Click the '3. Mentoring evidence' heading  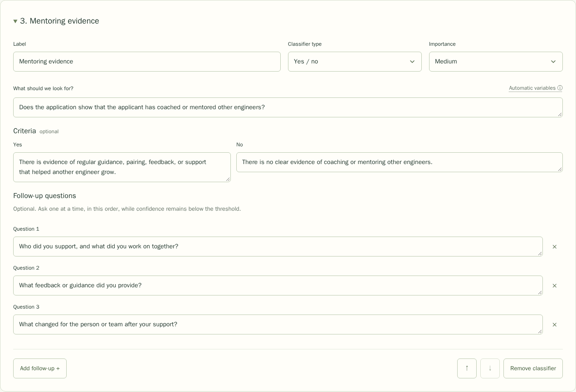point(59,21)
